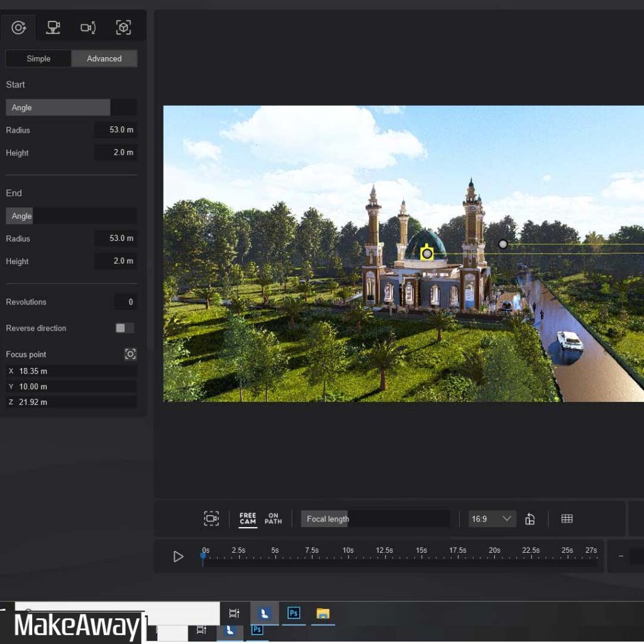Click the framed 3D cube icon

tap(123, 28)
